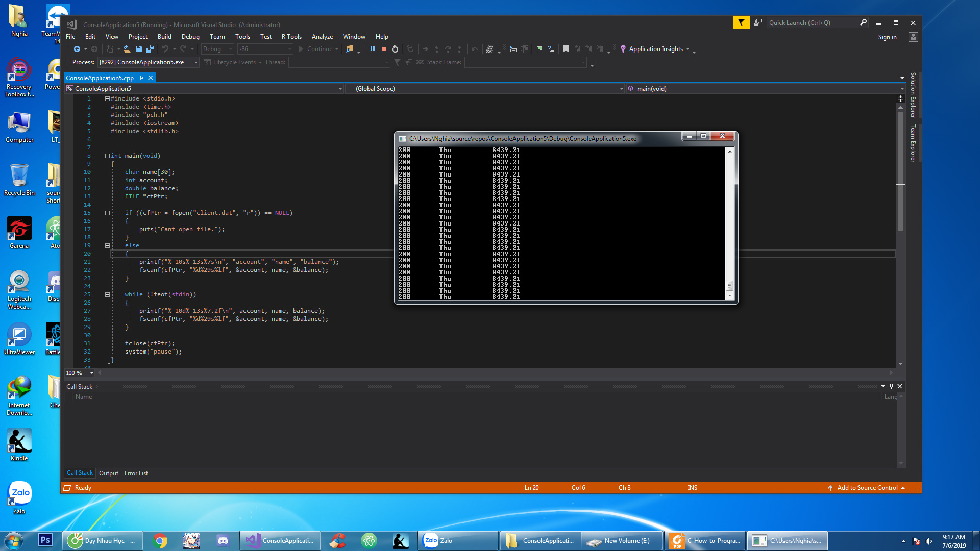Click Add to Source Control button
980x551 pixels.
[x=867, y=488]
